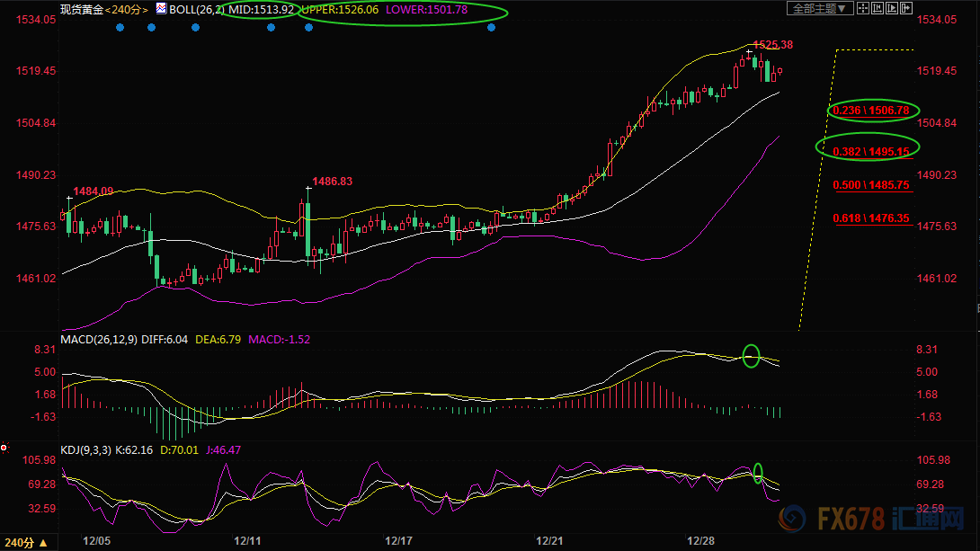
Task: Select the crosshair cursor tool icon
Action: (862, 8)
